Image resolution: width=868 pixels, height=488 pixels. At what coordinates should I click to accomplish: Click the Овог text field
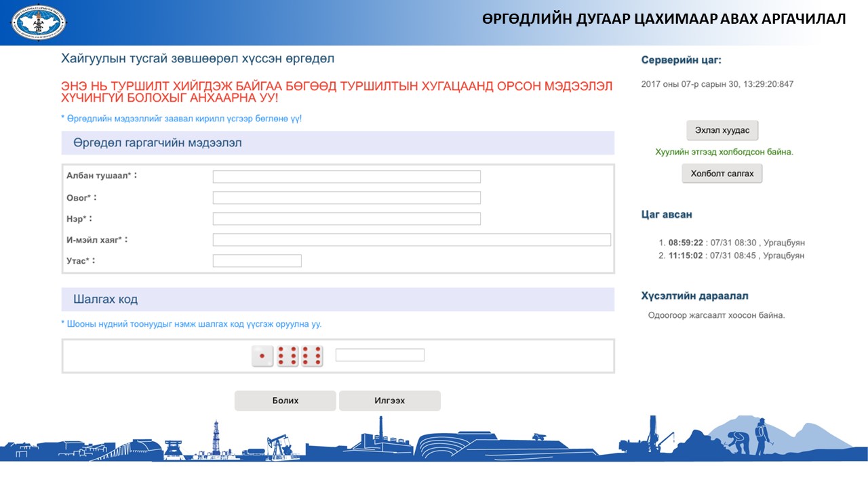pos(347,198)
